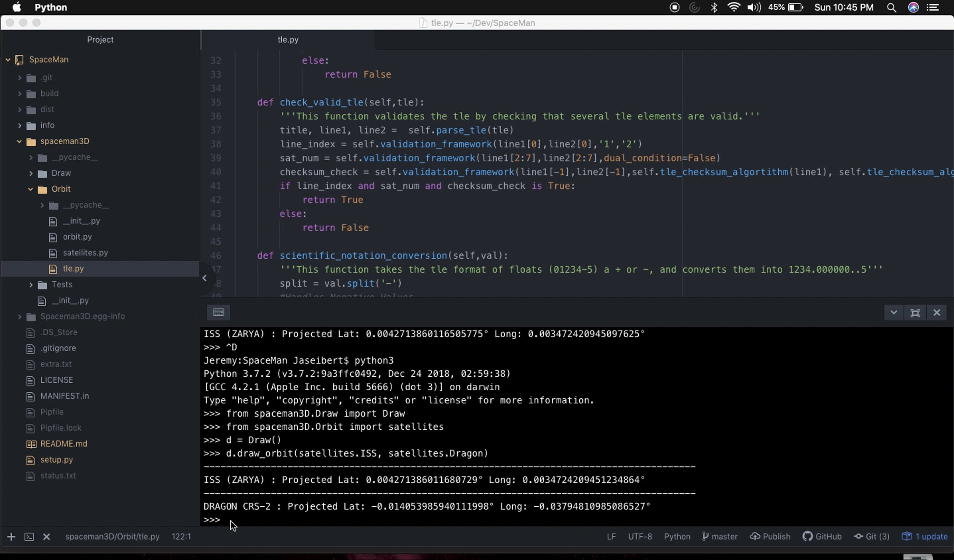954x560 pixels.
Task: Click the battery status icon
Action: [x=795, y=7]
